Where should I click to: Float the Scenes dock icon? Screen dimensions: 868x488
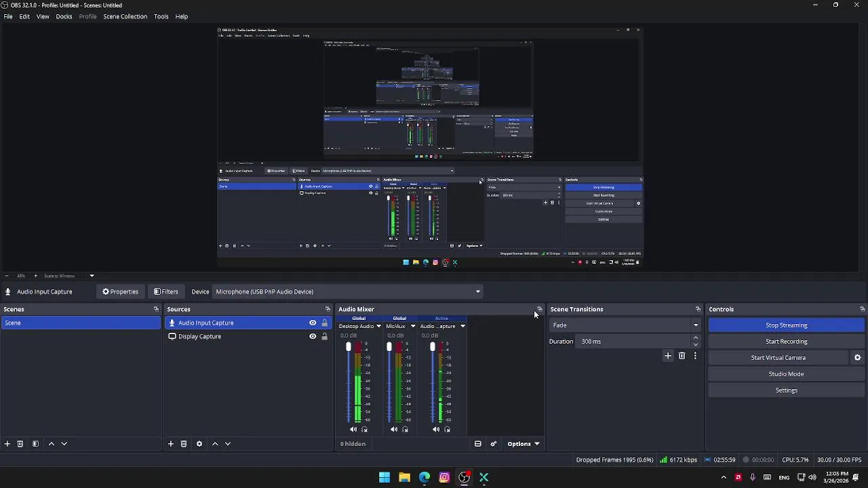(x=156, y=309)
